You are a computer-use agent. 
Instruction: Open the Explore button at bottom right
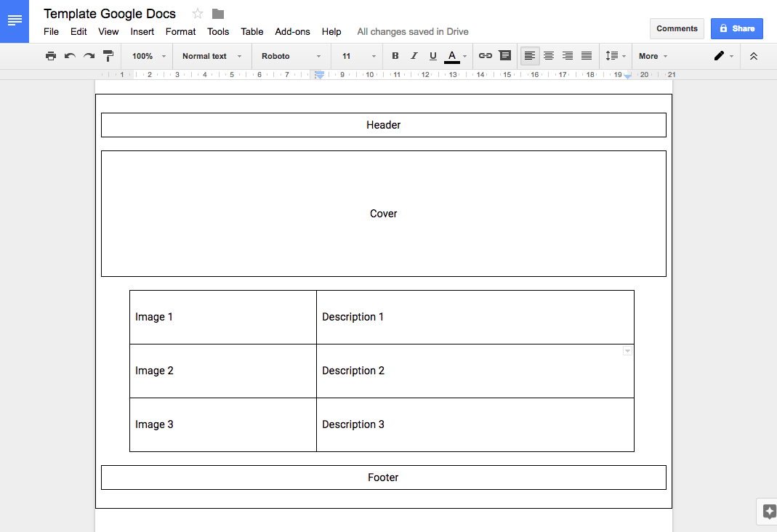point(768,512)
